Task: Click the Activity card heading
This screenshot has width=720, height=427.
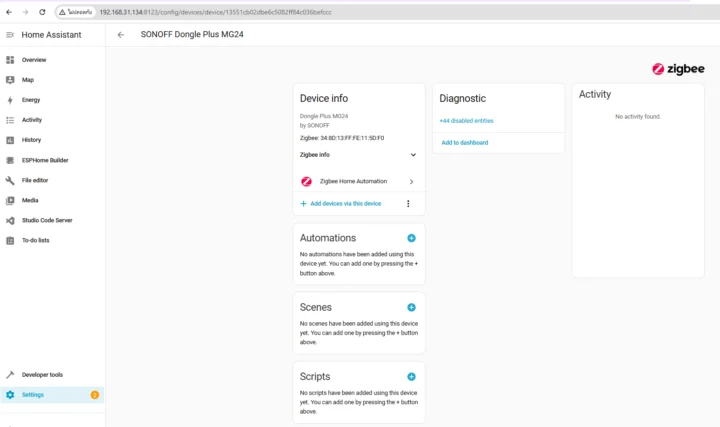Action: [595, 94]
